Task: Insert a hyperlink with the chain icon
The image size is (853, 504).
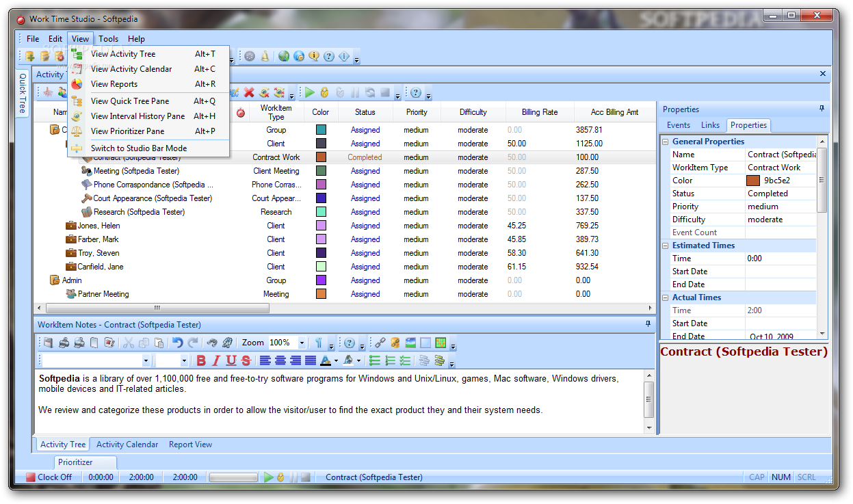Action: click(380, 343)
